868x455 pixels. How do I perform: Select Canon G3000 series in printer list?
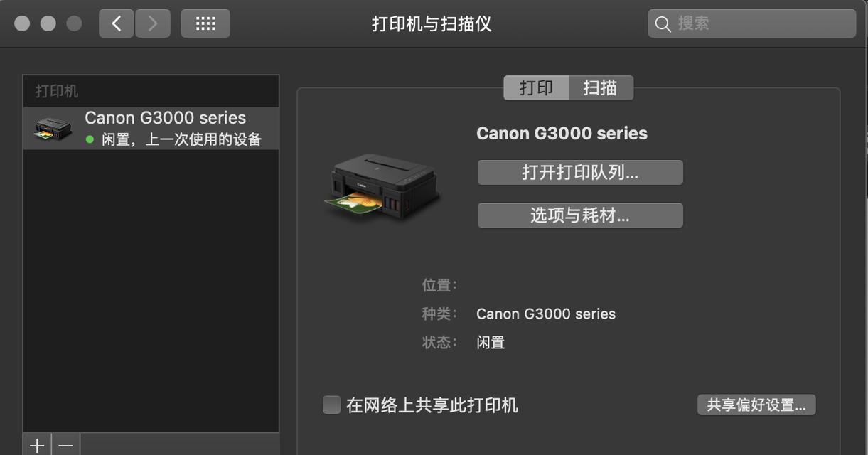tap(151, 129)
